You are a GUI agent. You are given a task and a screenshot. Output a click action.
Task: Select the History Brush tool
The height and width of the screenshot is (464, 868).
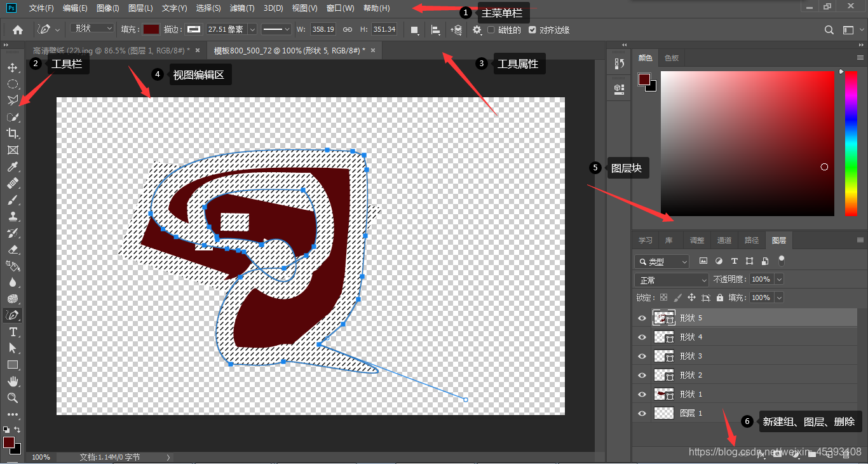pyautogui.click(x=12, y=233)
